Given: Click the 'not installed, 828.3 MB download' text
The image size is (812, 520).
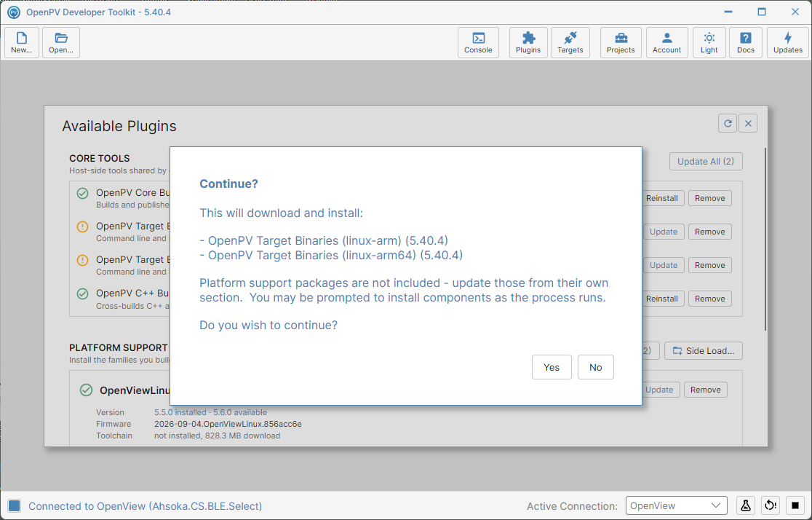Looking at the screenshot, I should coord(217,436).
